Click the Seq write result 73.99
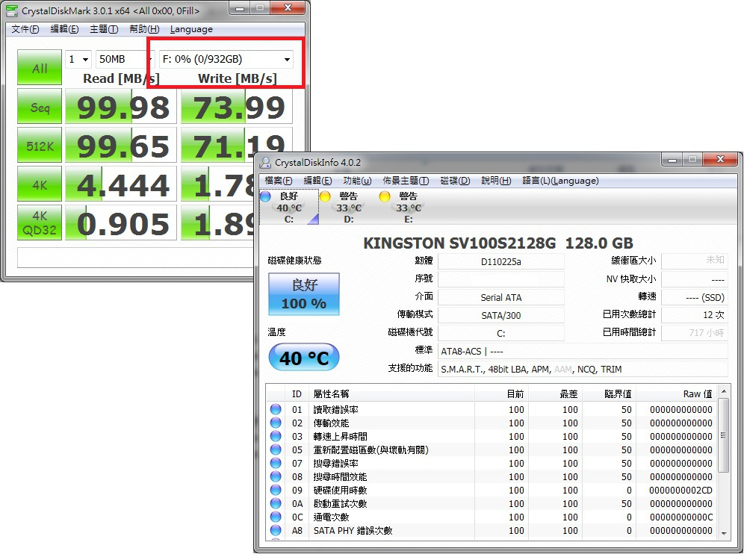 coord(237,107)
